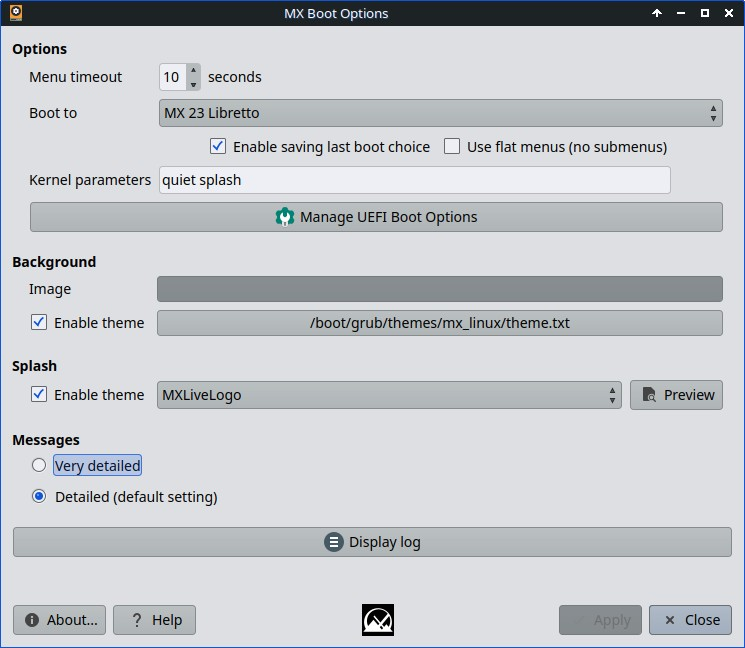The image size is (745, 648).
Task: Click the MX Linux logo at bottom center
Action: (378, 619)
